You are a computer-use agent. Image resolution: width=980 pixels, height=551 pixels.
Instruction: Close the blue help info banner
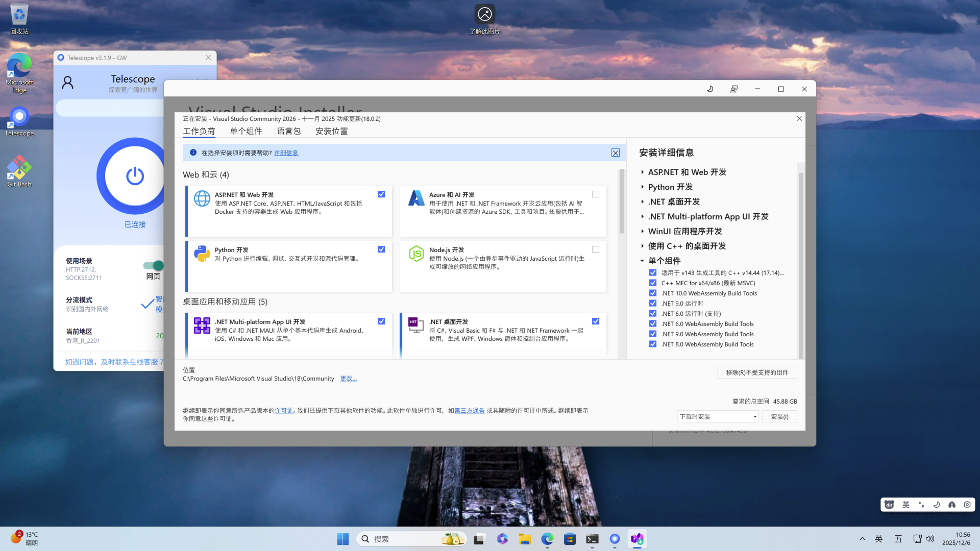click(616, 153)
